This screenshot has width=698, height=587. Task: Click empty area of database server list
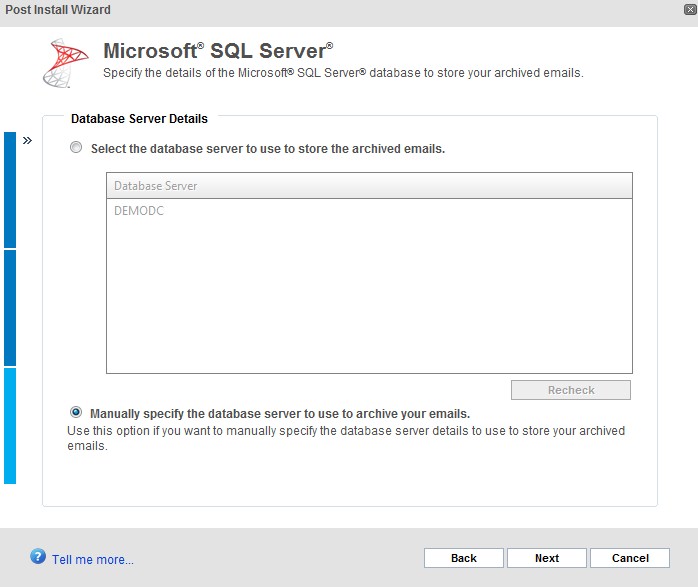point(369,296)
